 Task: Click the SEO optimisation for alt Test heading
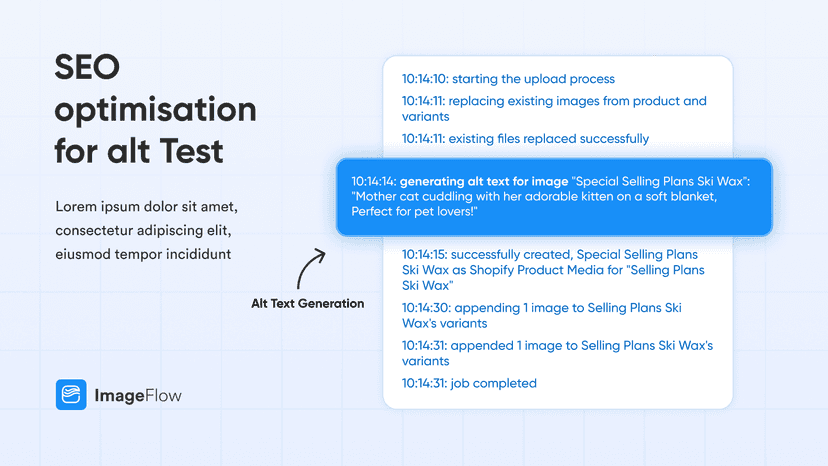pyautogui.click(x=155, y=109)
